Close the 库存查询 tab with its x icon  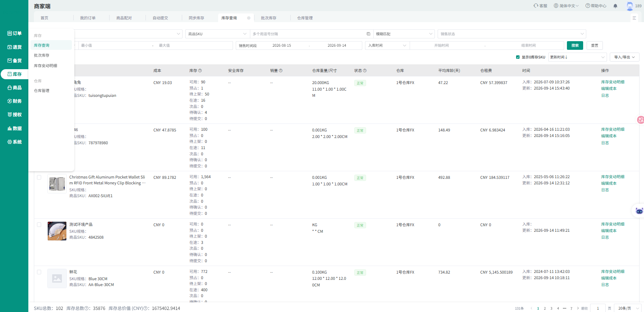249,18
